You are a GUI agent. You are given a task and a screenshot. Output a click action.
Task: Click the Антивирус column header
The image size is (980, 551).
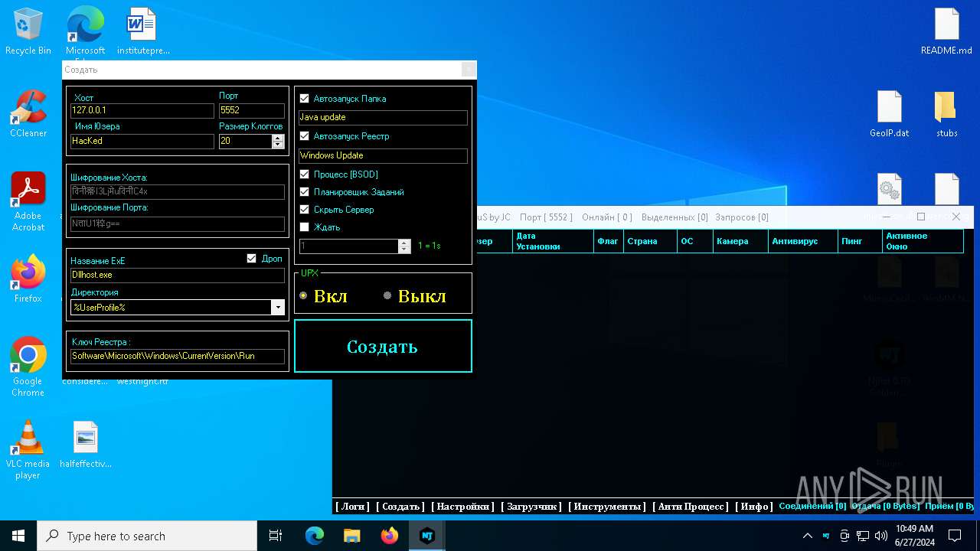click(803, 241)
